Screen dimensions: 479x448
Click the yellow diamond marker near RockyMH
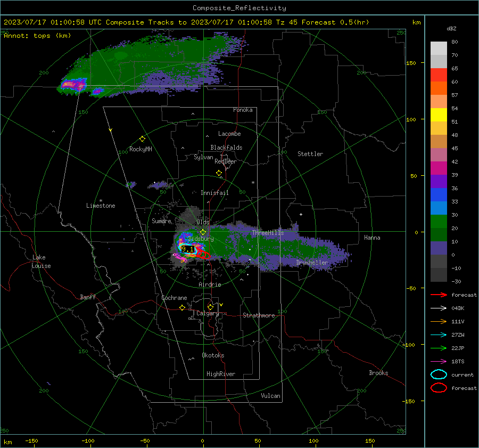coord(142,139)
